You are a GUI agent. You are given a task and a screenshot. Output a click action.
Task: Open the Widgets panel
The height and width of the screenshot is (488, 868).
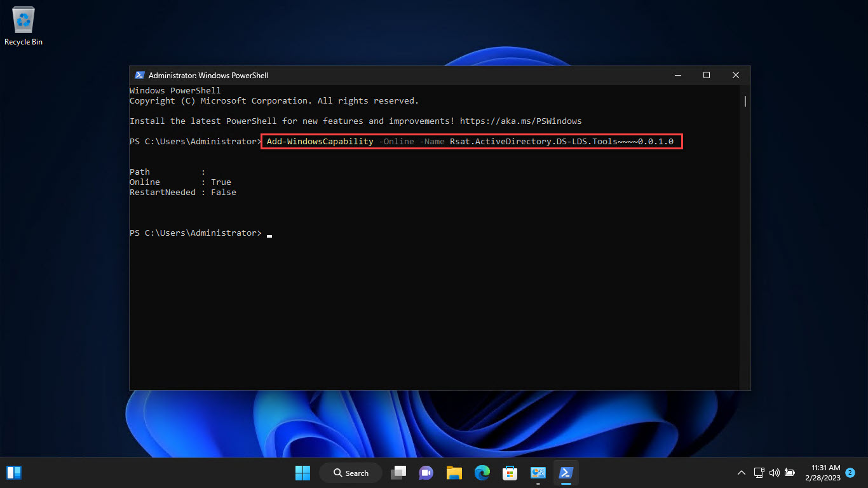[x=13, y=473]
